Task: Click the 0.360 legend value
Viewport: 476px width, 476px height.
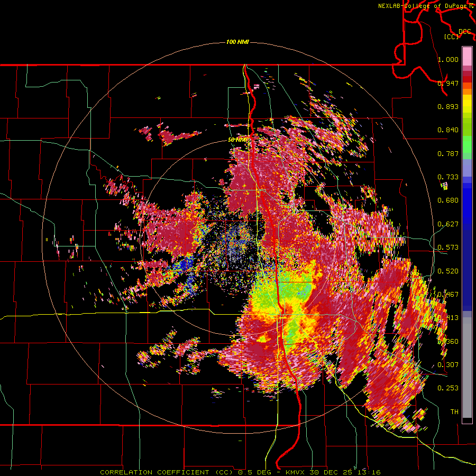Action: (x=448, y=341)
